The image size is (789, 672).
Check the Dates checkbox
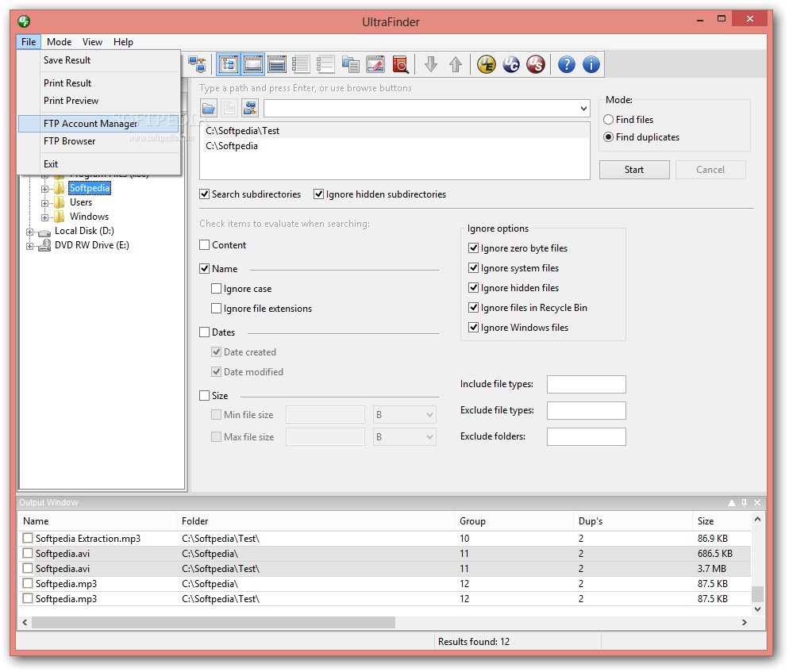204,332
